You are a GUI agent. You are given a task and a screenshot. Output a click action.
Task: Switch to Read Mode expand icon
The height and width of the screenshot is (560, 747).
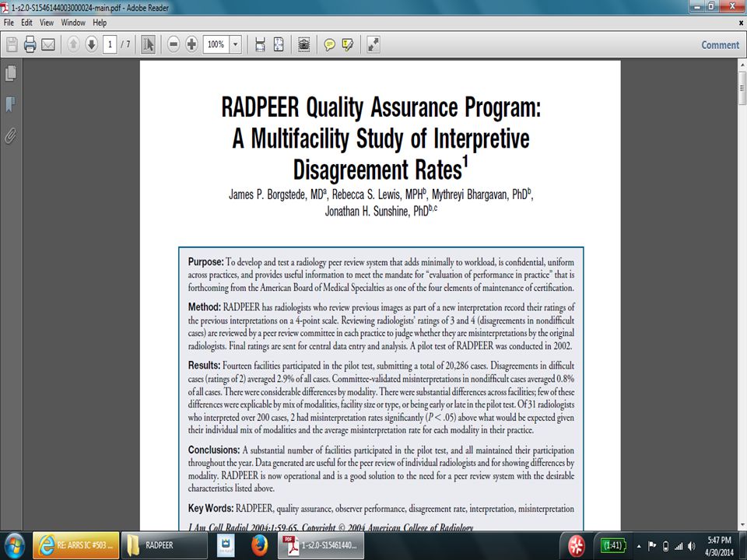pyautogui.click(x=373, y=45)
